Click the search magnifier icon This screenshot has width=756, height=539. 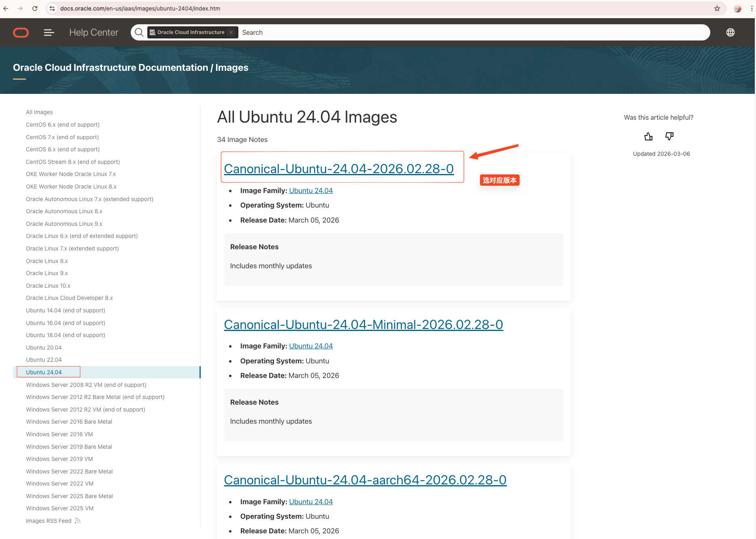[139, 32]
